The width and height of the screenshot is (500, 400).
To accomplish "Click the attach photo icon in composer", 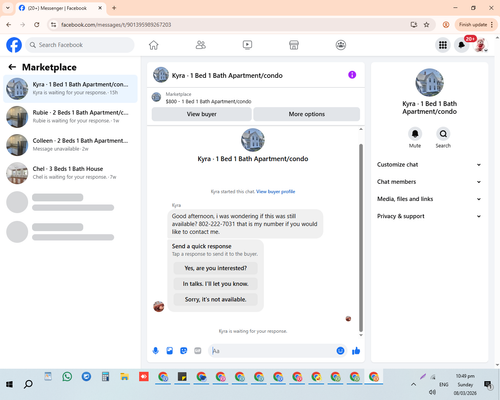I will [170, 351].
